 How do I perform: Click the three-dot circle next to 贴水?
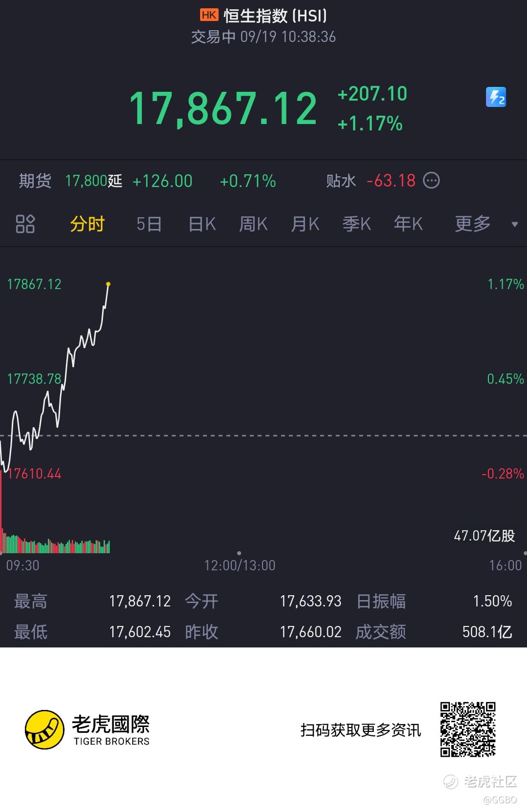[431, 181]
